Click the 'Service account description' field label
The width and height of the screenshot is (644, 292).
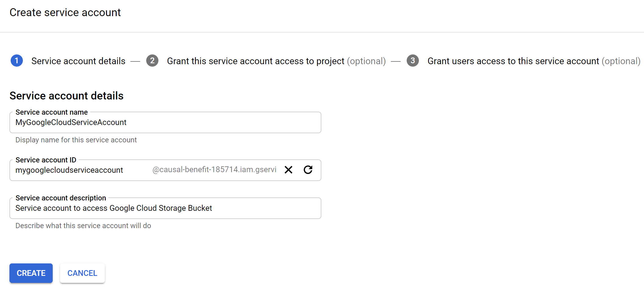(61, 198)
